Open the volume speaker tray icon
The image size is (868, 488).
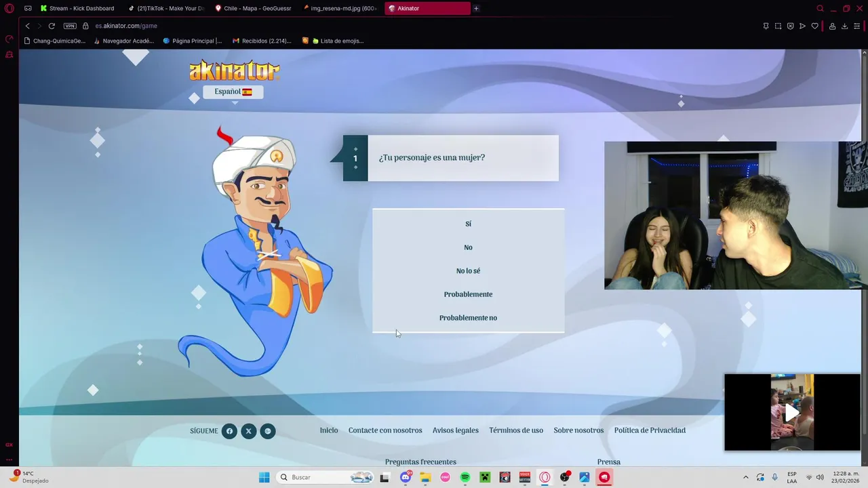[820, 477]
